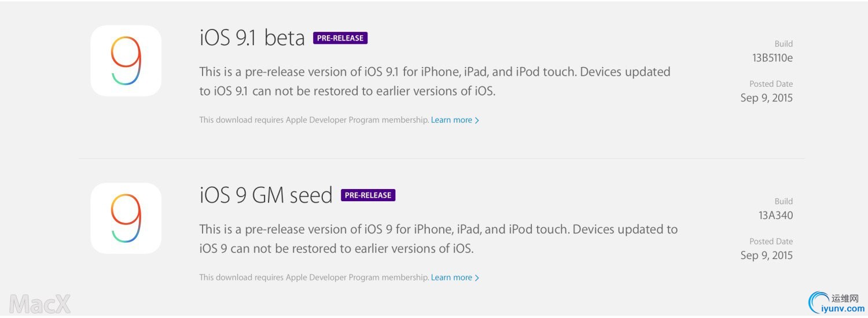Select the iOS 9 GM seed heading
Image resolution: width=868 pixels, height=318 pixels.
266,195
